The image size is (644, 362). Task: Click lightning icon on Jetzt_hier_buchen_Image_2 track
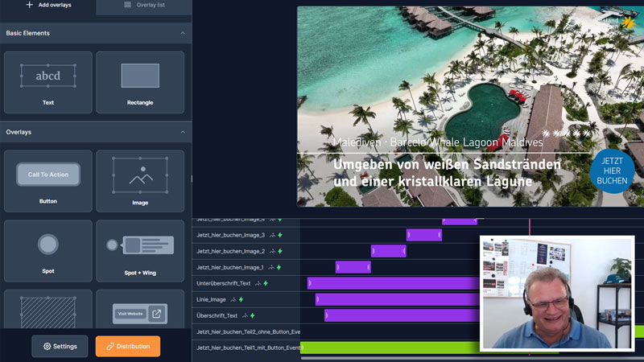[x=279, y=251]
